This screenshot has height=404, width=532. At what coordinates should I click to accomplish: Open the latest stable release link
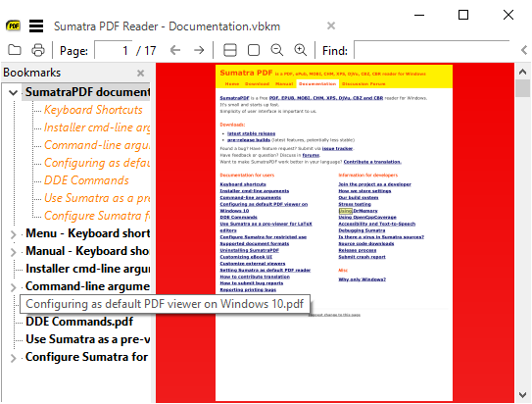pyautogui.click(x=251, y=133)
